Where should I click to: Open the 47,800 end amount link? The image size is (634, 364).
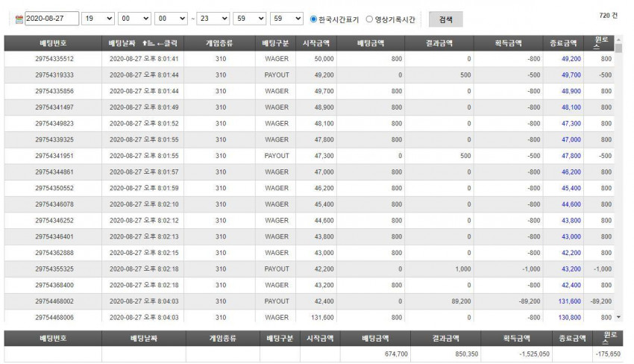pos(571,156)
